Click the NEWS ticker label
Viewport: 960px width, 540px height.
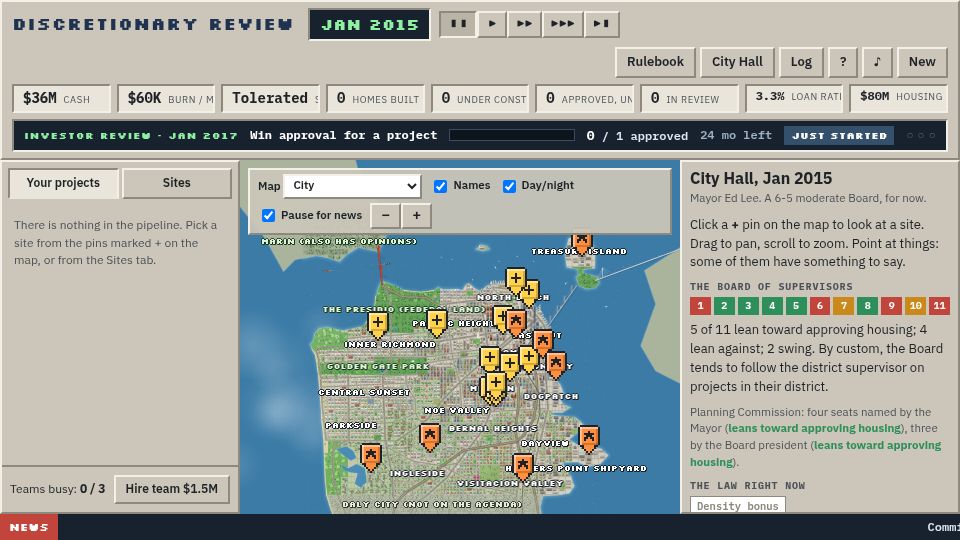click(29, 527)
